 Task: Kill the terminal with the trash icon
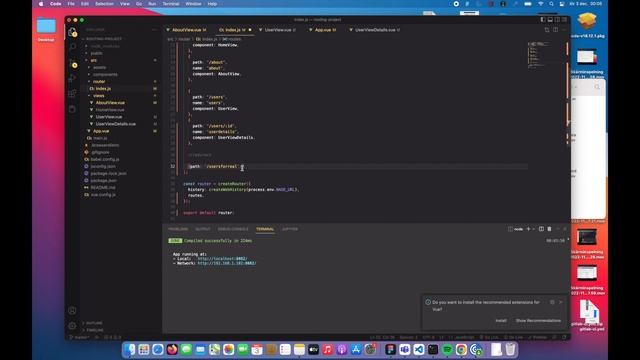pyautogui.click(x=549, y=229)
